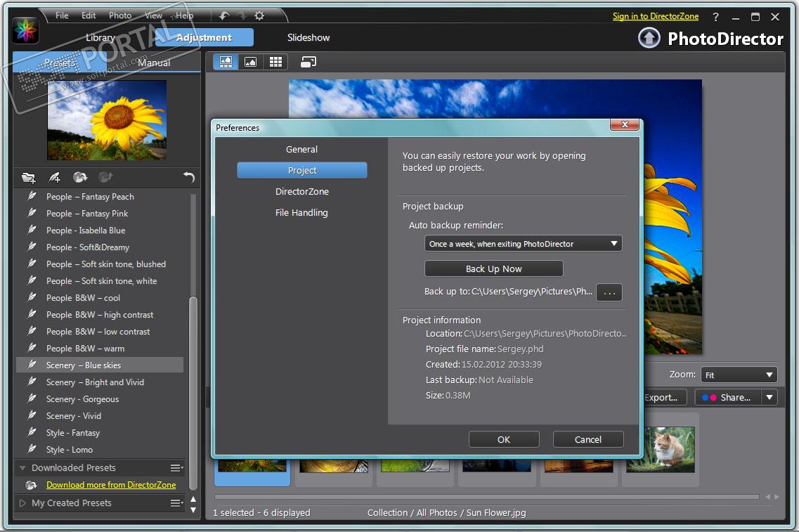Open the Help menu
The width and height of the screenshot is (799, 532).
click(x=184, y=15)
